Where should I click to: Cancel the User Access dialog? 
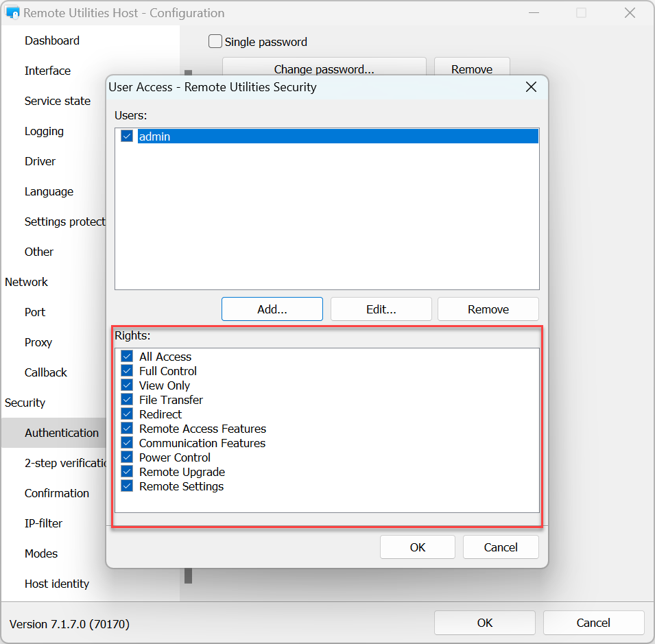[500, 547]
